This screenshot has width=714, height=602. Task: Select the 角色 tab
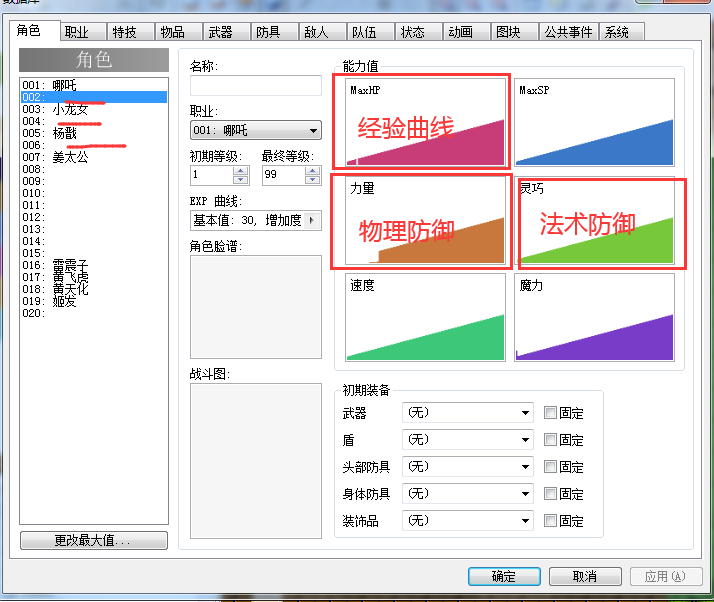35,31
